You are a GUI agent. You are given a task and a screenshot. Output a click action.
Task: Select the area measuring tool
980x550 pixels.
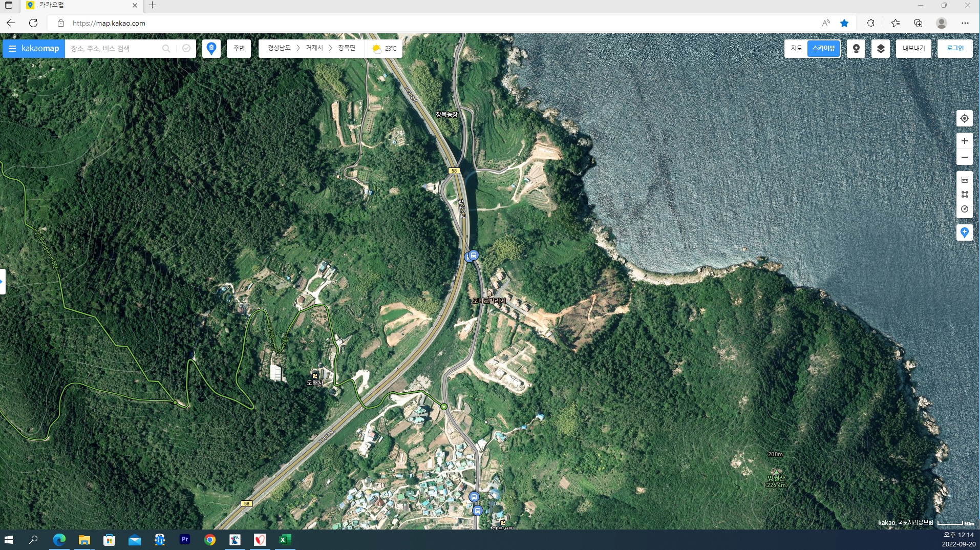coord(964,194)
